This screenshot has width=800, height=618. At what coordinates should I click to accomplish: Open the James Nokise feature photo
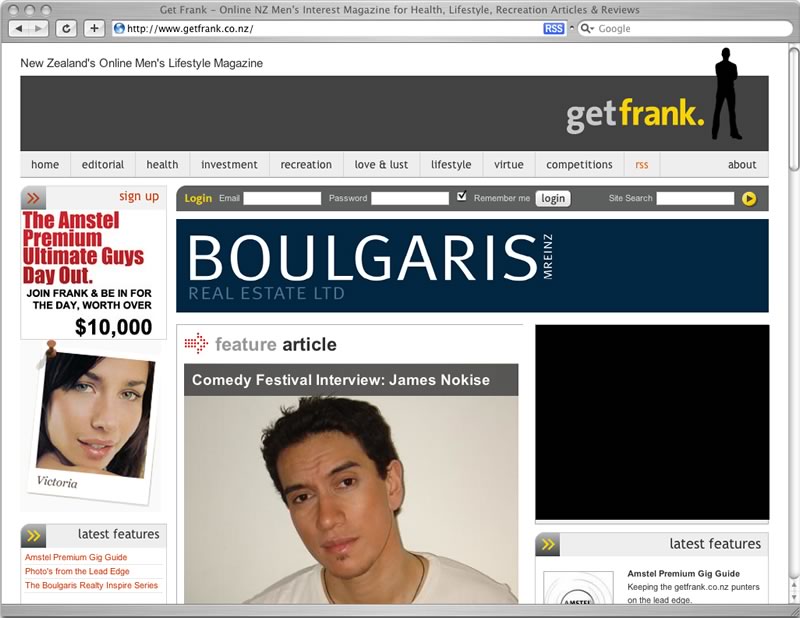click(x=351, y=500)
